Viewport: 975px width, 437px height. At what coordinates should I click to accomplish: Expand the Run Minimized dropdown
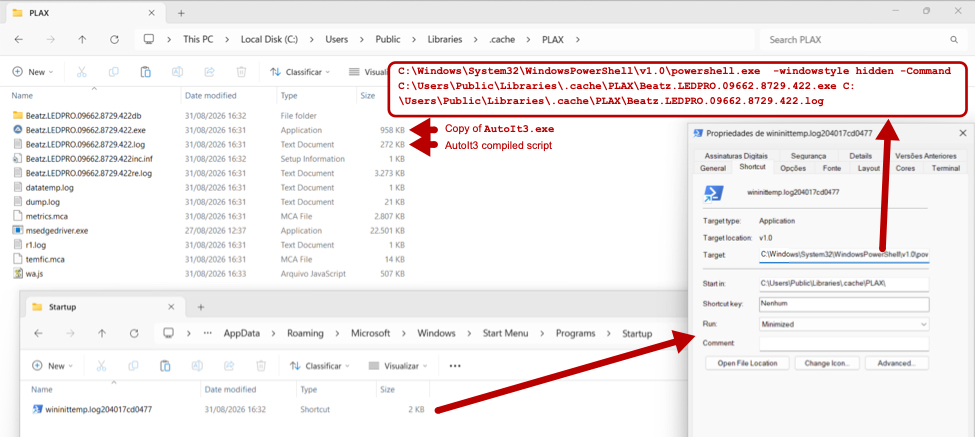tap(844, 324)
